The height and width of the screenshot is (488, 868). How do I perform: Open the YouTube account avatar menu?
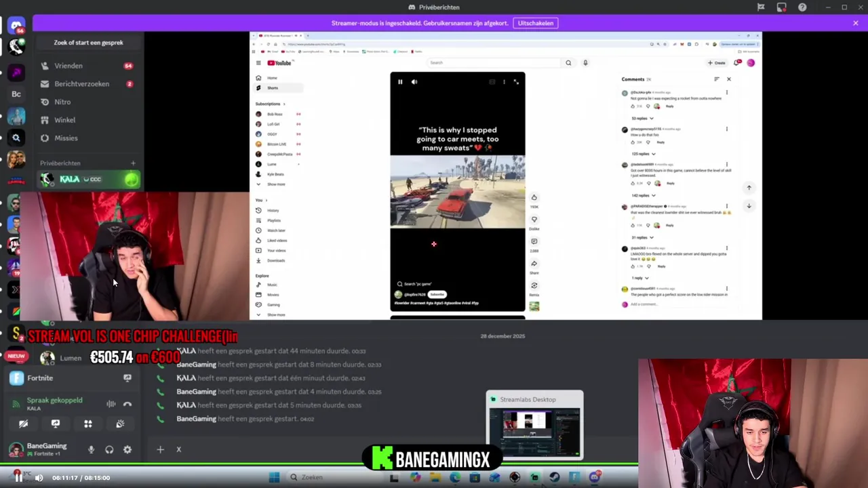(x=751, y=63)
